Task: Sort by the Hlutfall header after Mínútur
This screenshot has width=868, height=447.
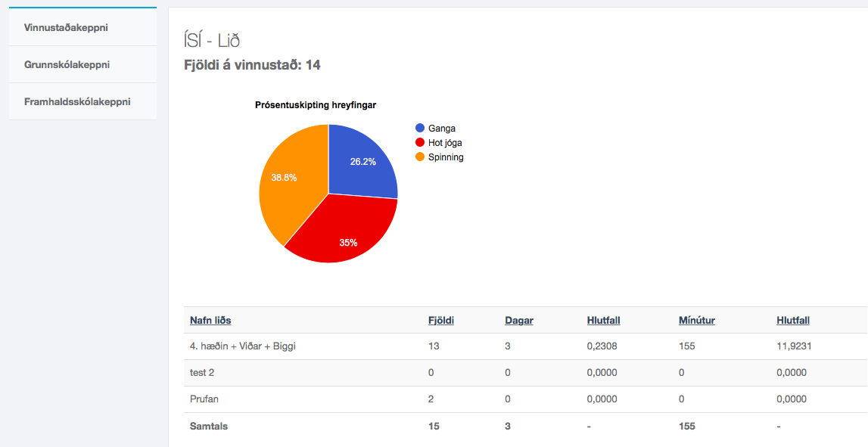Action: [x=793, y=321]
